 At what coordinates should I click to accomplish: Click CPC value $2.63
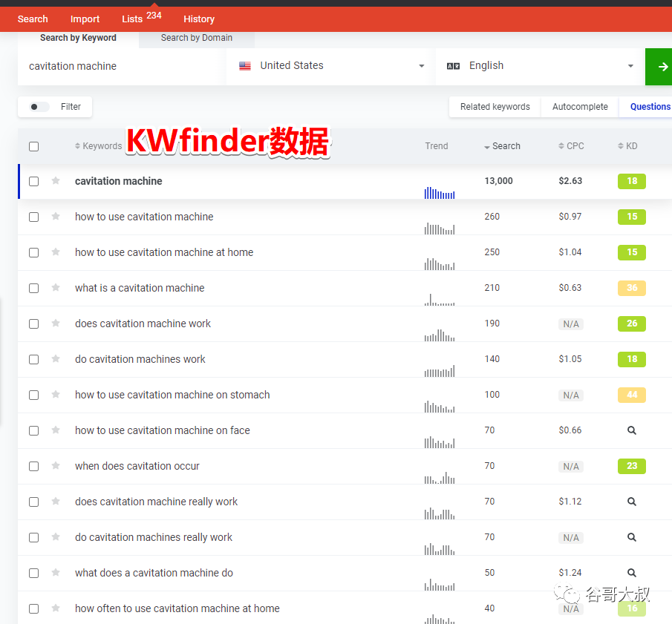point(570,181)
